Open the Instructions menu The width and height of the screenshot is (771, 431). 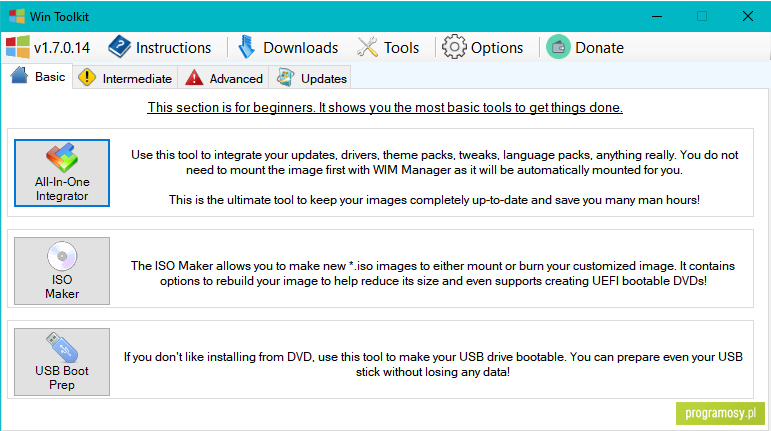pos(160,47)
